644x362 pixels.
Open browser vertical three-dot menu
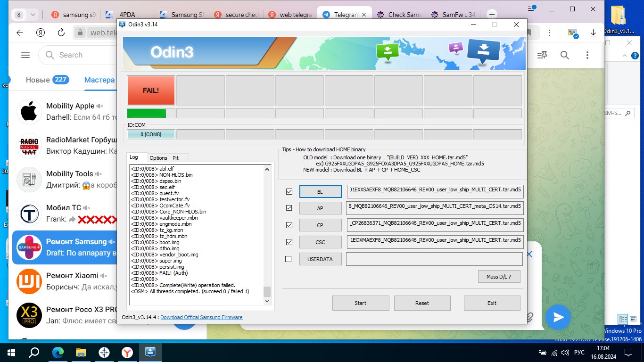(550, 33)
